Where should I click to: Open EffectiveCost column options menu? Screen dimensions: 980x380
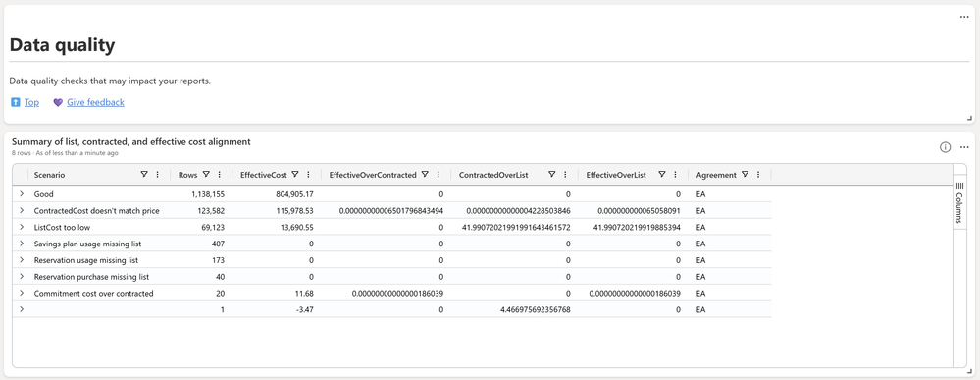point(309,175)
